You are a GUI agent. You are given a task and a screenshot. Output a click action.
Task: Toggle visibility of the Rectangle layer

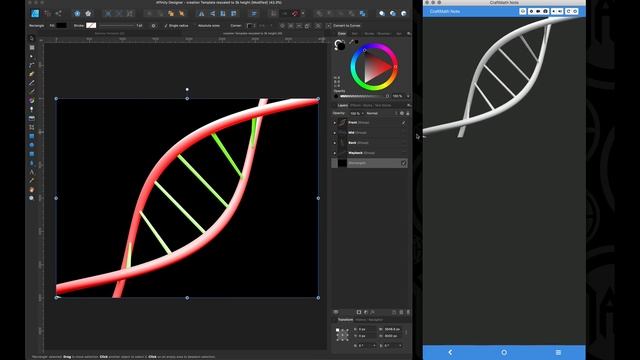[404, 163]
